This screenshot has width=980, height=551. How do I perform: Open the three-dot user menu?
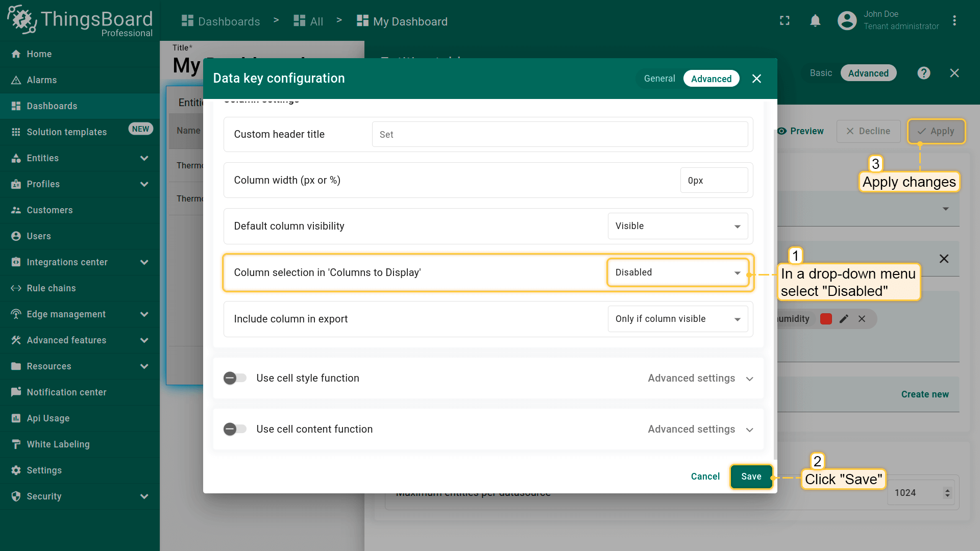[954, 21]
